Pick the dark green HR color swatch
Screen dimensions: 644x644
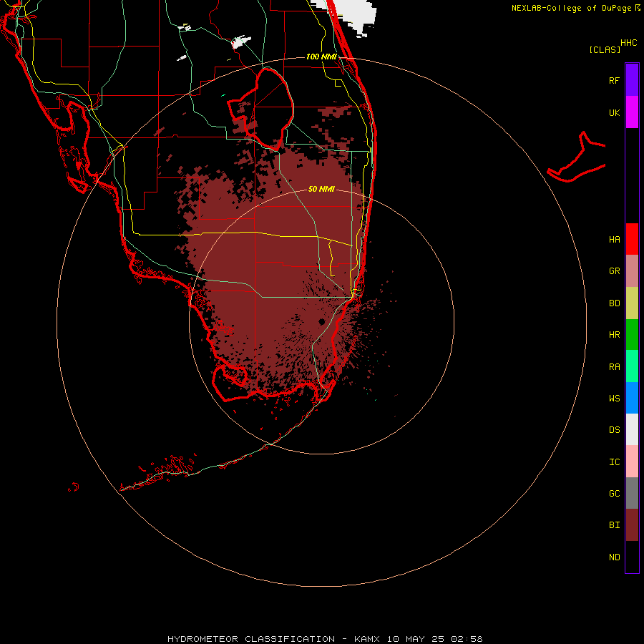point(632,335)
